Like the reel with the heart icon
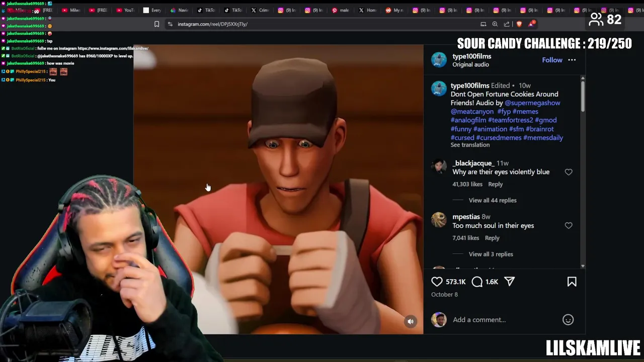644x362 pixels. 437,282
